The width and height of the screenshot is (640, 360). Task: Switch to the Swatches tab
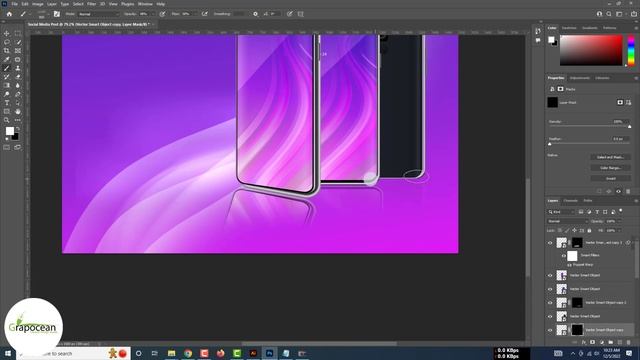click(x=569, y=28)
